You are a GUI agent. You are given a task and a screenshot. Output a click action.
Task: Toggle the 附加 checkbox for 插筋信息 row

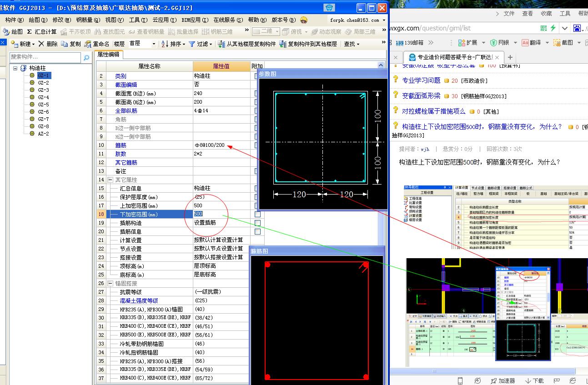257,231
